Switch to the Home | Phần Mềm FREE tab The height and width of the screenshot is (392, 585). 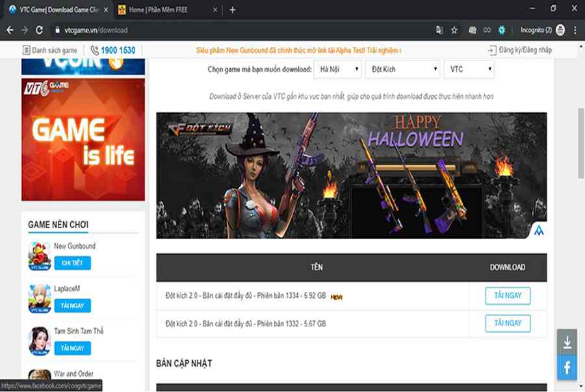click(167, 10)
